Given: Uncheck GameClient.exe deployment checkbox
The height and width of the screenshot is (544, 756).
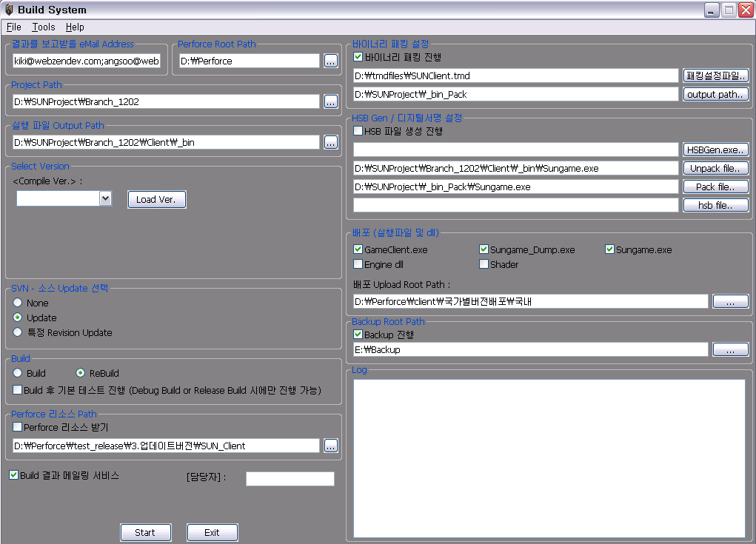Looking at the screenshot, I should [x=358, y=249].
